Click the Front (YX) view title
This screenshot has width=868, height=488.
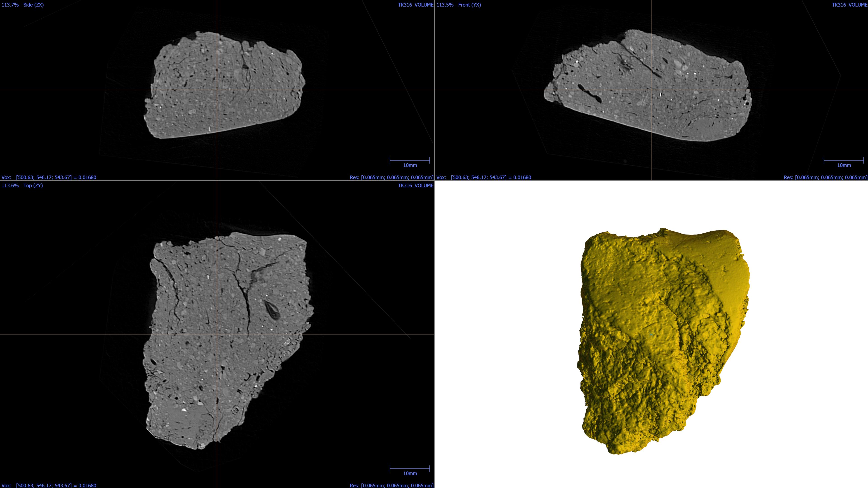[469, 5]
